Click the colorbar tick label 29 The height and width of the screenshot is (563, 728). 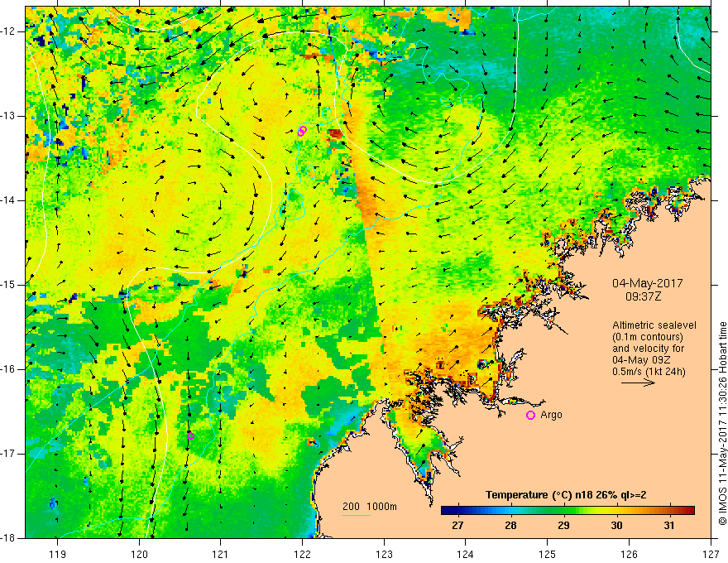563,526
